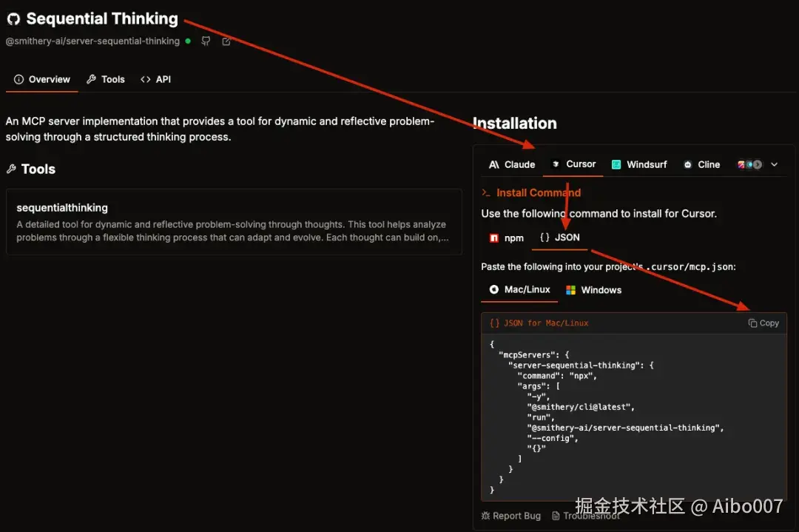Switch to the Overview tab
This screenshot has width=799, height=532.
[x=41, y=79]
